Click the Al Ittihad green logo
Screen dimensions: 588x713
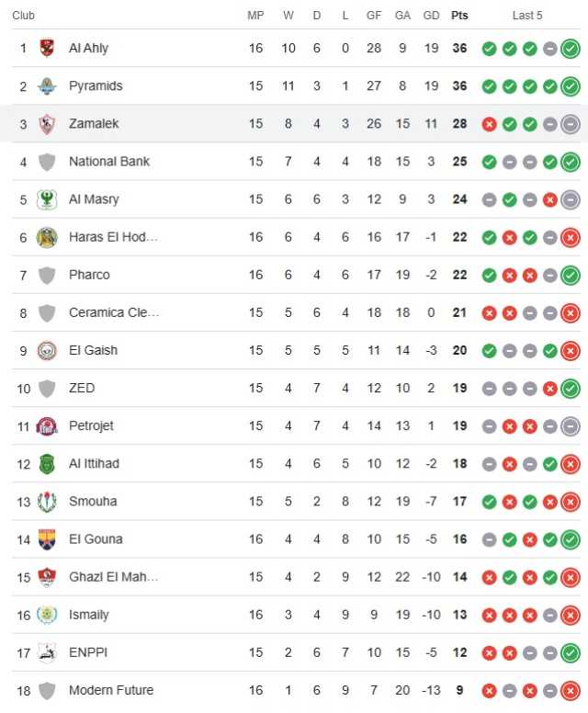point(47,464)
